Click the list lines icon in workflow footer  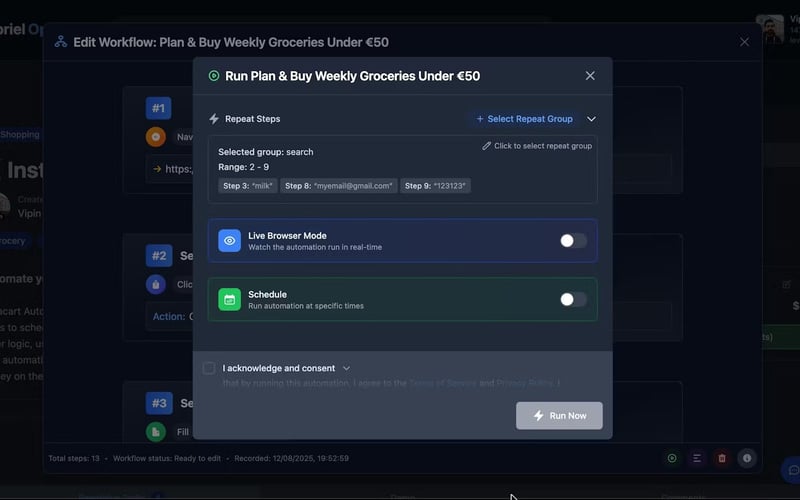697,458
